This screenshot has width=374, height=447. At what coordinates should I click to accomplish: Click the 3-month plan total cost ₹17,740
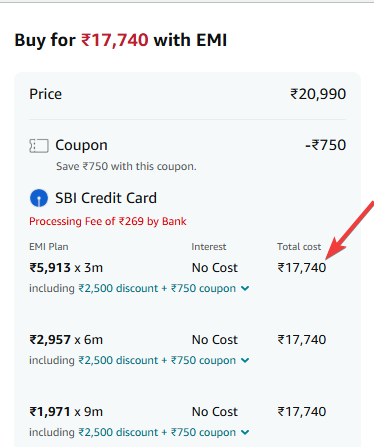pos(302,268)
